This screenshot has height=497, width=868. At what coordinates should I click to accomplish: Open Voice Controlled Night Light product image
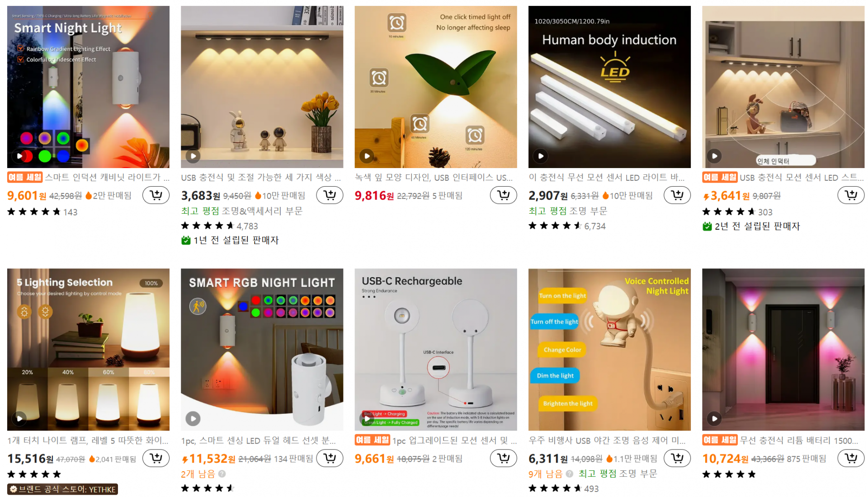[609, 350]
